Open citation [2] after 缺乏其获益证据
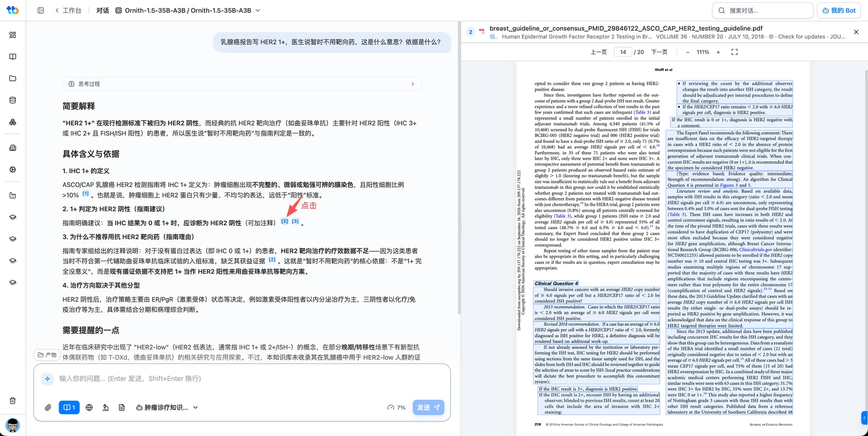This screenshot has width=868, height=436. pyautogui.click(x=272, y=260)
